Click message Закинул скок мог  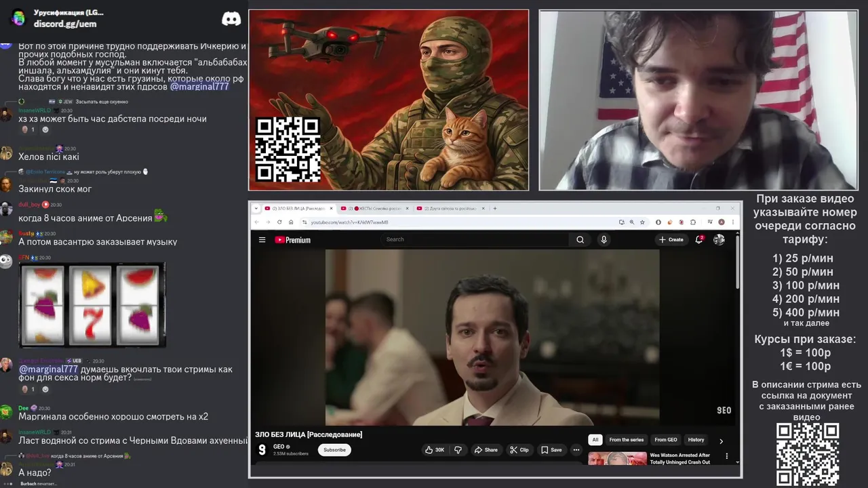tap(55, 189)
